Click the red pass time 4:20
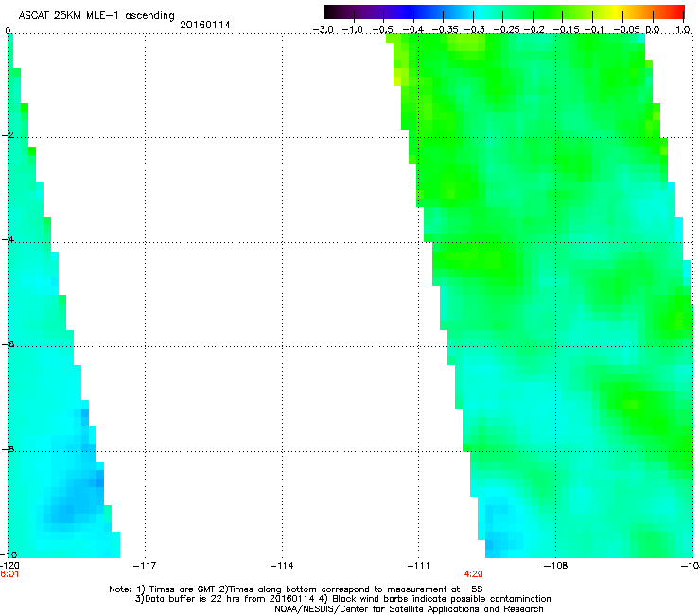 [x=473, y=574]
